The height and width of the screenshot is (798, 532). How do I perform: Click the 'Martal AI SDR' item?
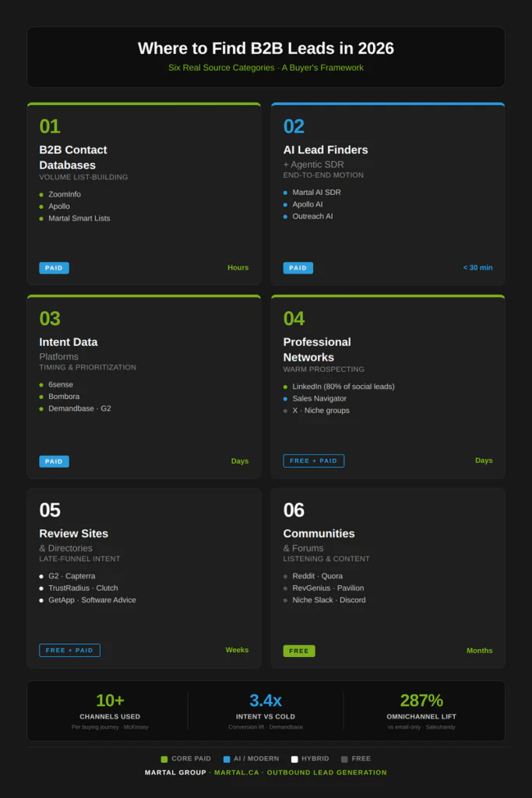pyautogui.click(x=316, y=192)
